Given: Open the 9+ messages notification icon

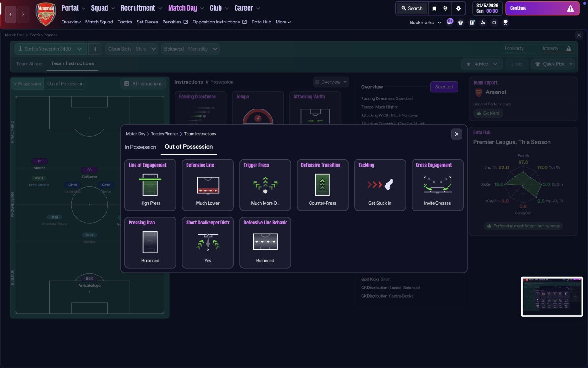Looking at the screenshot, I should click(x=450, y=22).
